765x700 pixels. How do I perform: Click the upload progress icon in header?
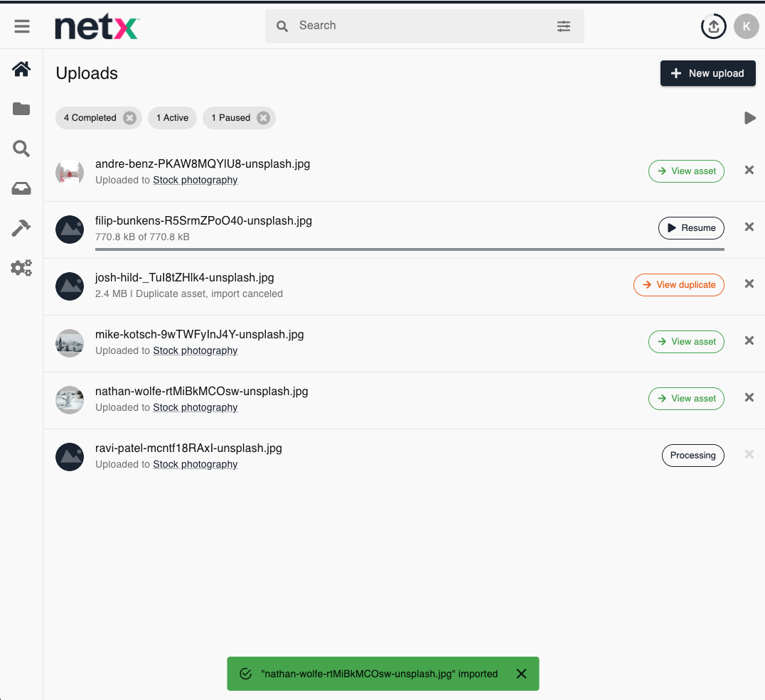click(x=713, y=26)
